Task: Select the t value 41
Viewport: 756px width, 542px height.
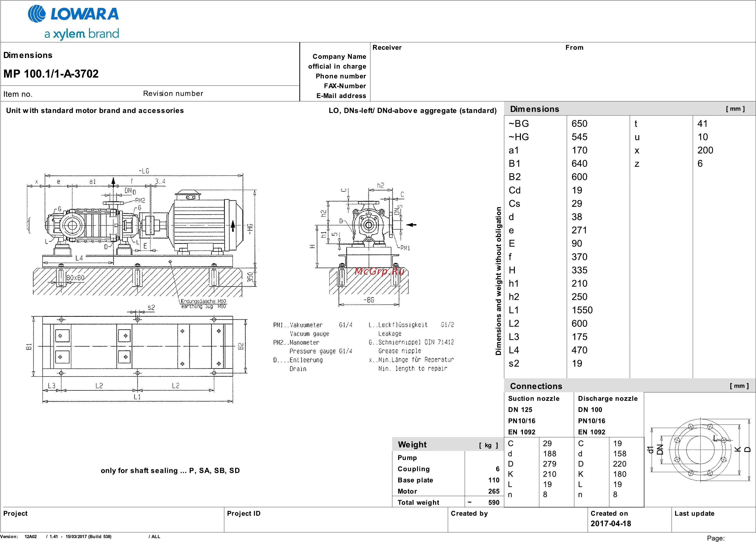Action: point(702,124)
